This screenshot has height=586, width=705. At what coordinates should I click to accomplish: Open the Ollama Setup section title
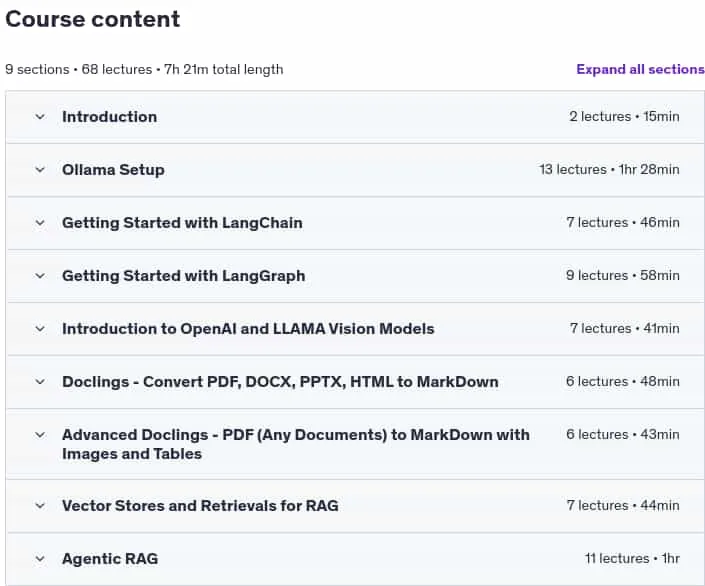[113, 170]
